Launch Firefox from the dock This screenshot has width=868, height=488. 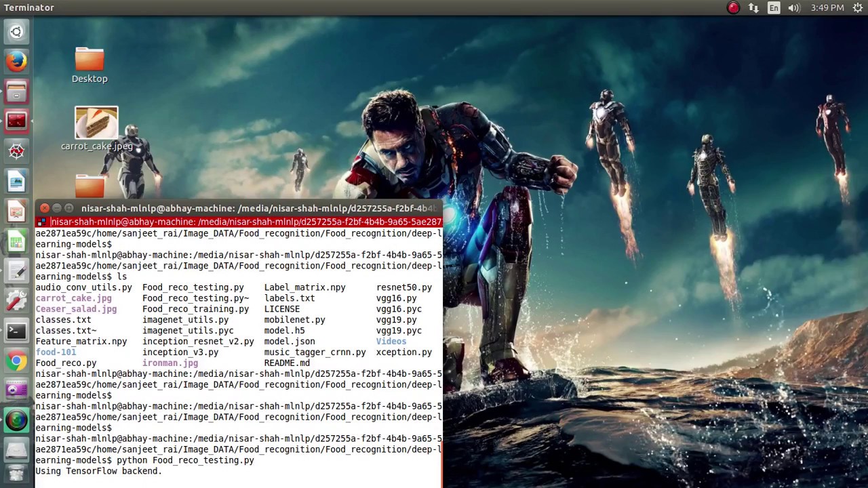pyautogui.click(x=16, y=62)
